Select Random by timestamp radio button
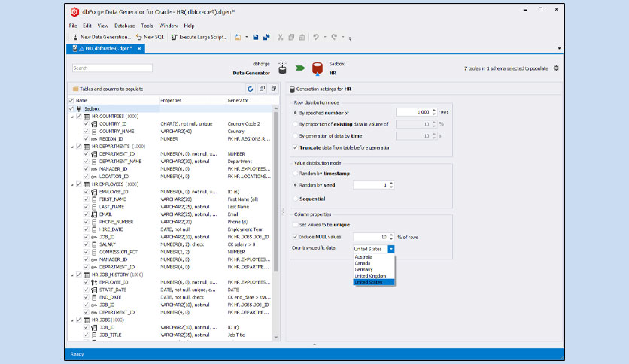The width and height of the screenshot is (629, 364). [x=296, y=174]
